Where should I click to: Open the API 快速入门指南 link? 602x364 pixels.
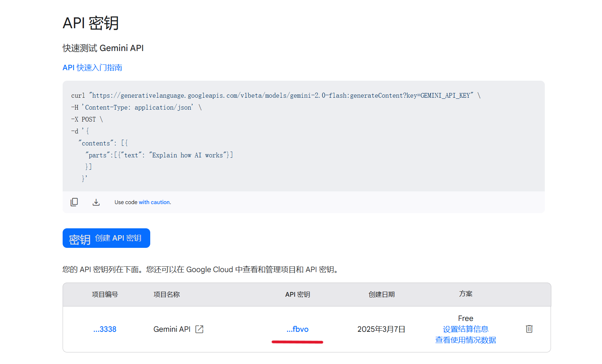[92, 68]
